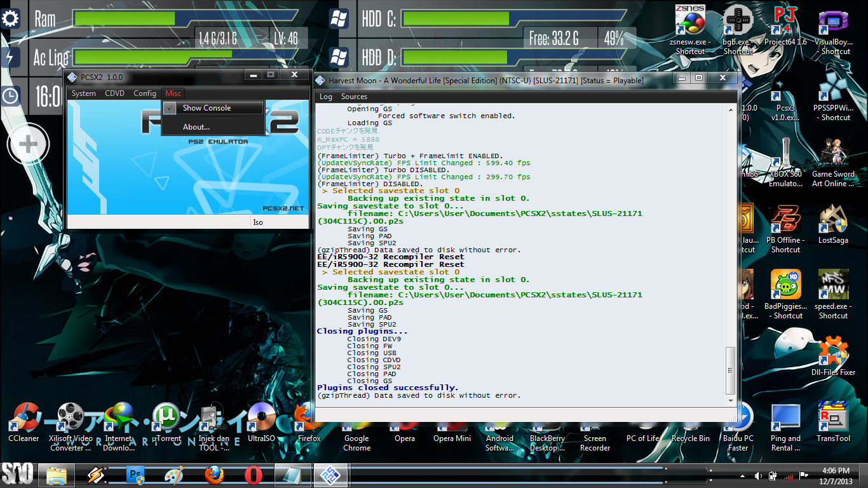Launch µTorrent desktop icon
Image resolution: width=868 pixels, height=488 pixels.
(x=166, y=422)
